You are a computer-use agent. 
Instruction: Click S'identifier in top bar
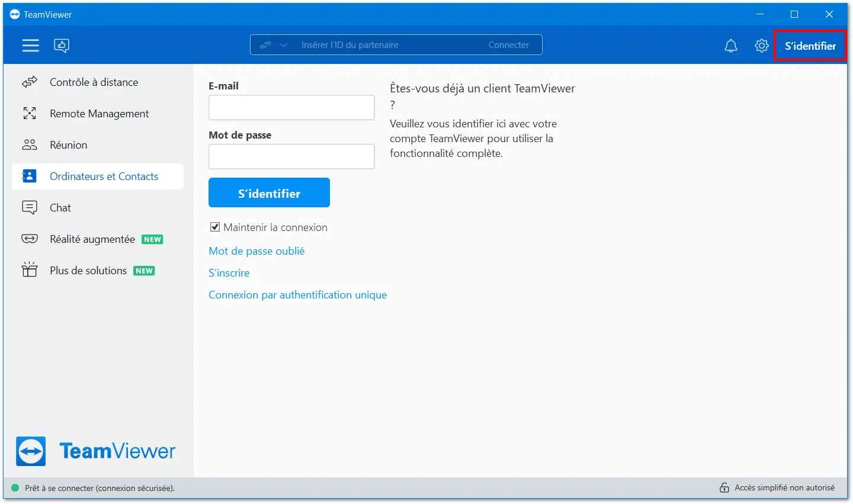click(x=810, y=46)
